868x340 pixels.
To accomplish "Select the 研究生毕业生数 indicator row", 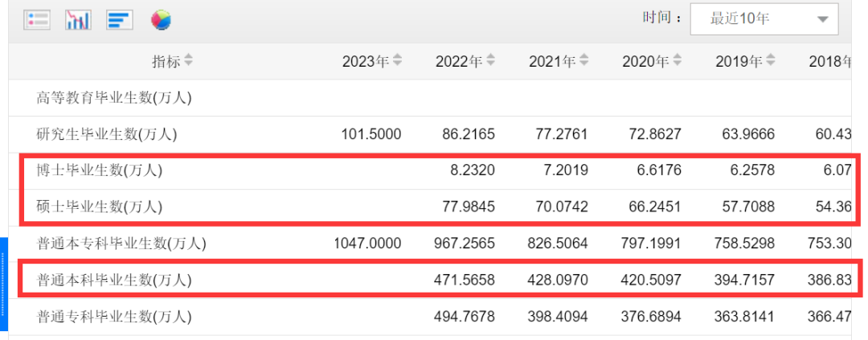I will (x=107, y=134).
